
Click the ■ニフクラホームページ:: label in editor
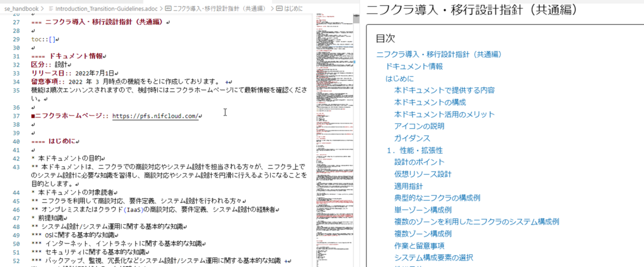click(x=70, y=116)
